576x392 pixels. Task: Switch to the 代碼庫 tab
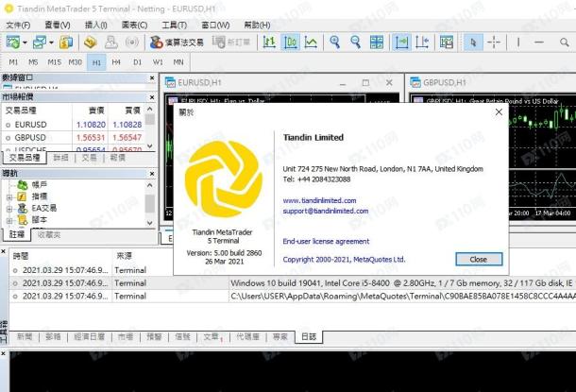(x=248, y=336)
